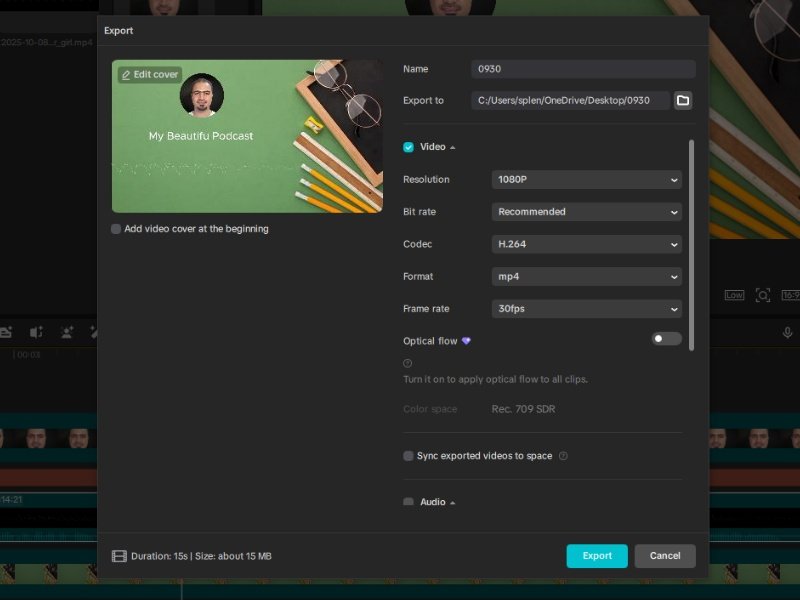Check Sync exported videos to space

point(408,456)
